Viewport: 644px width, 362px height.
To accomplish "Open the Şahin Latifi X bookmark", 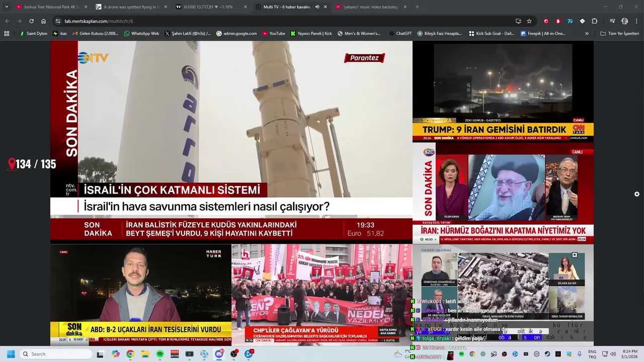I will [188, 34].
